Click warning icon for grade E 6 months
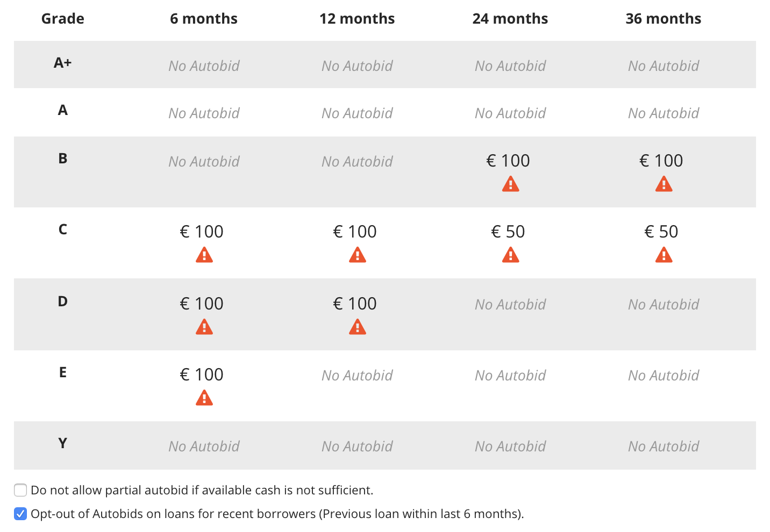 tap(204, 398)
